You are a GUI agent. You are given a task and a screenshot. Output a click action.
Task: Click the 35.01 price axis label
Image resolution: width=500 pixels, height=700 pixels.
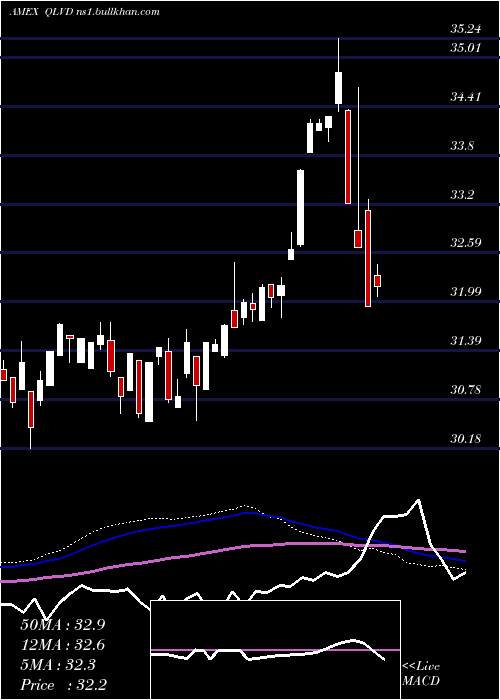tap(466, 47)
